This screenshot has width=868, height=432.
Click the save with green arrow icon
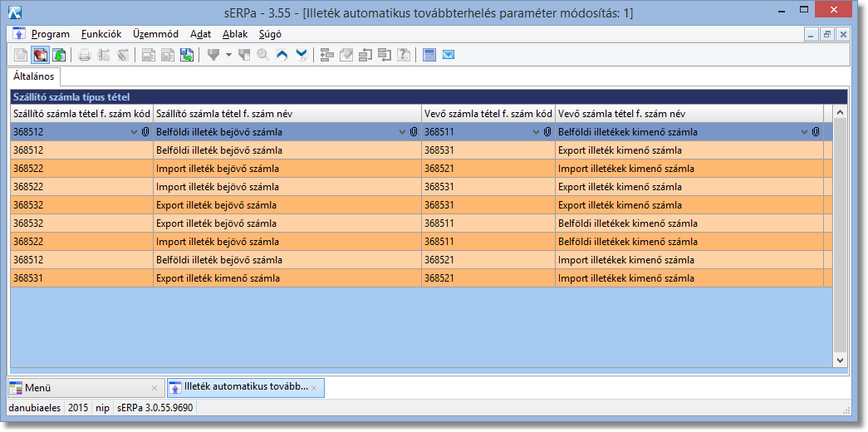tap(187, 56)
